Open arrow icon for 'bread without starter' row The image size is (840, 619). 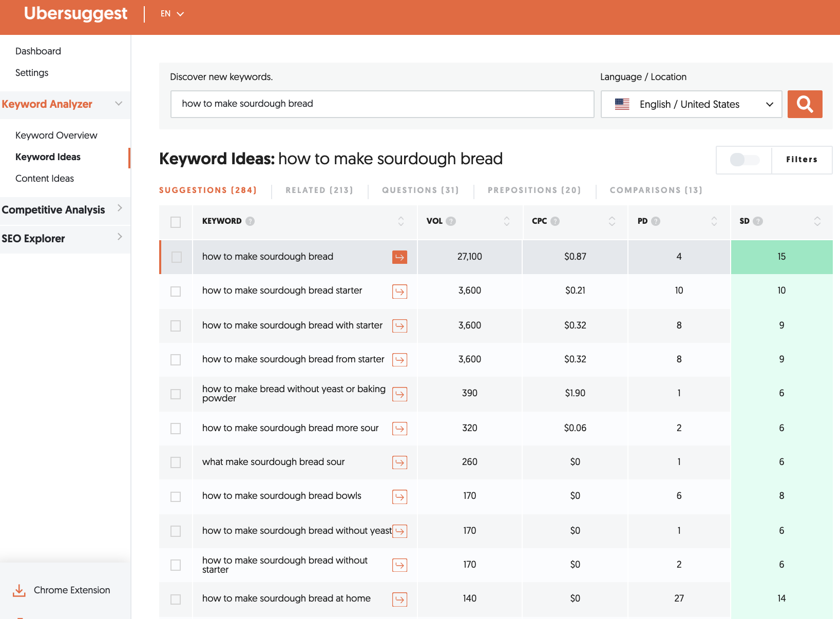pos(399,565)
